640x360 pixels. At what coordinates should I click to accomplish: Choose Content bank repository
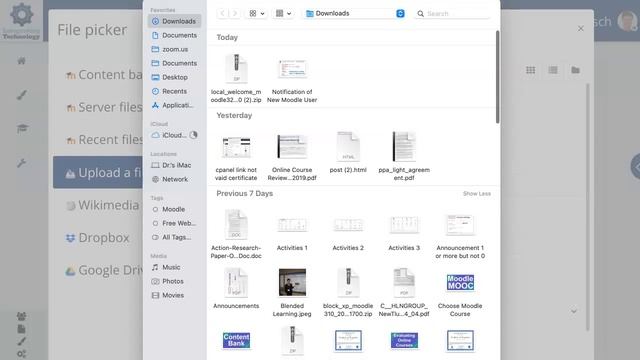point(104,75)
